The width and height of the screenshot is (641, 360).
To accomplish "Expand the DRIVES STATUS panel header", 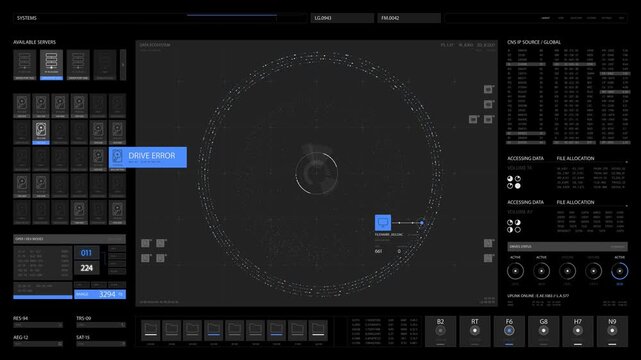I will tap(567, 247).
